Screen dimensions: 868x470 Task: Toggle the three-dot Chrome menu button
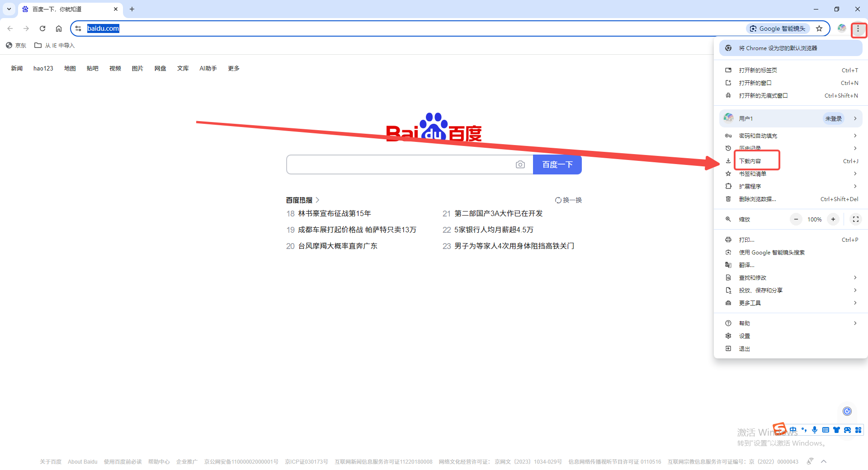pos(858,29)
